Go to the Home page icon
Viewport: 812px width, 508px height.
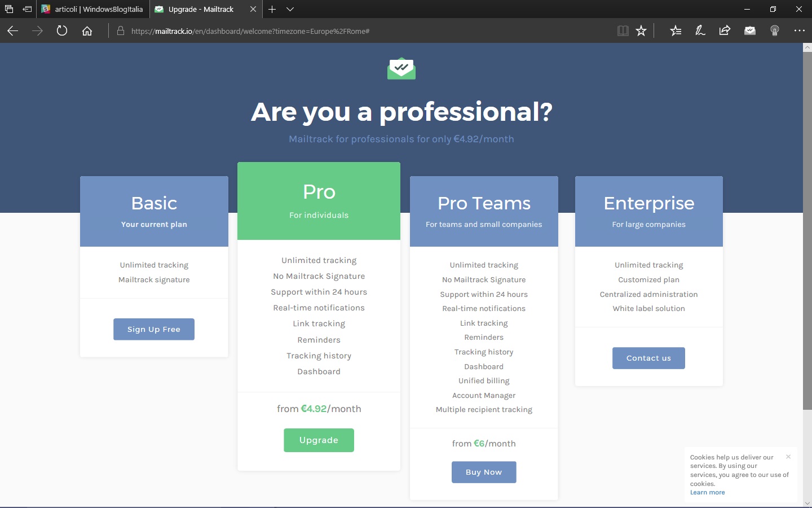[87, 31]
